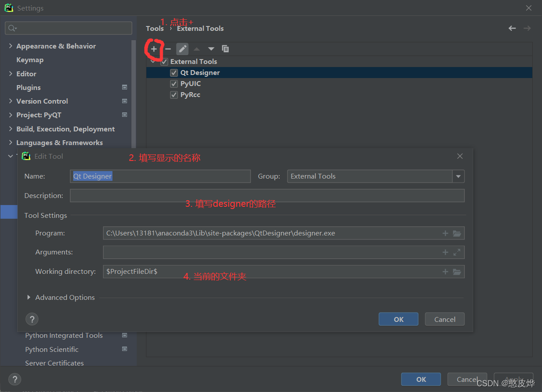Toggle PyUIC checkbox
The image size is (542, 392).
[174, 84]
